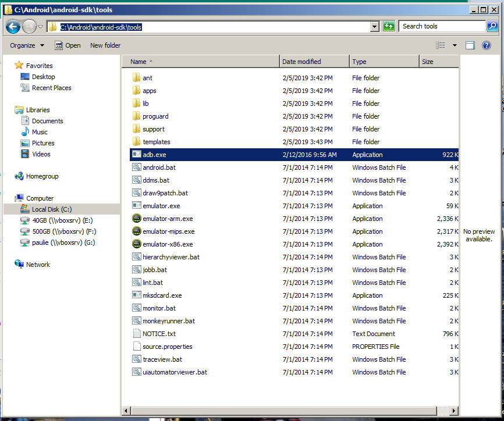Select the source.properties file icon

point(137,346)
